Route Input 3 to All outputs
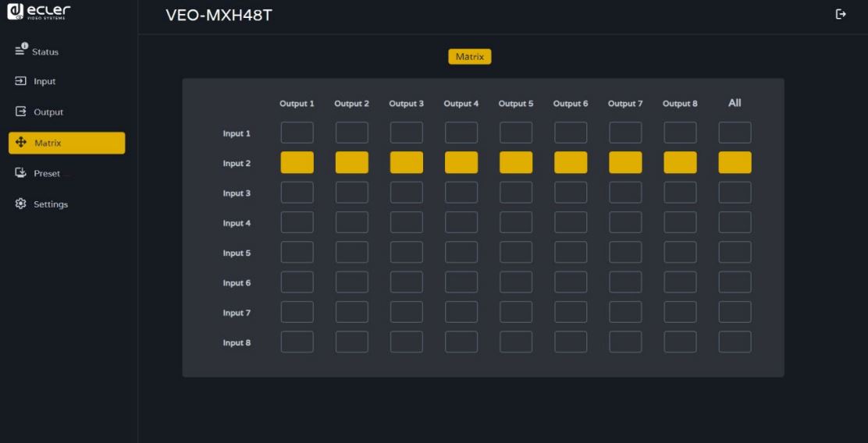Screen dimensions: 868x443 (735, 193)
